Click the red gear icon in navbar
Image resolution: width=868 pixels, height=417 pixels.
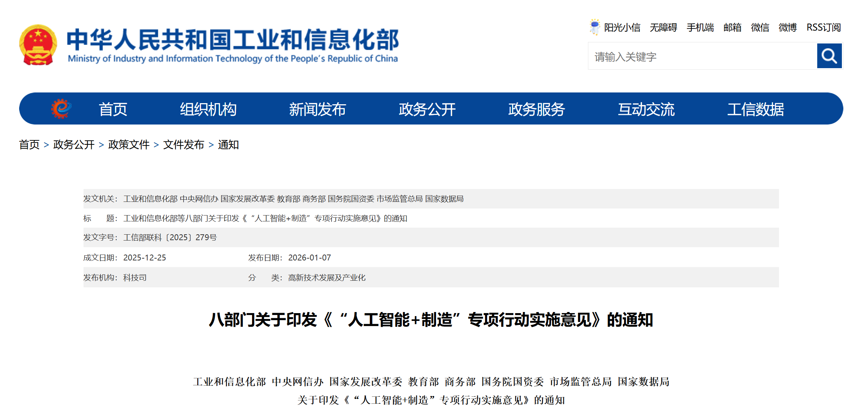(61, 109)
